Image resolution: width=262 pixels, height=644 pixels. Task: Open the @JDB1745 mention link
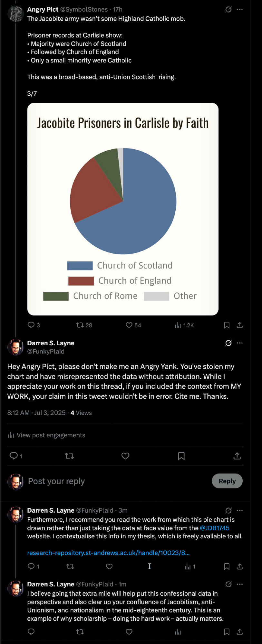click(215, 528)
